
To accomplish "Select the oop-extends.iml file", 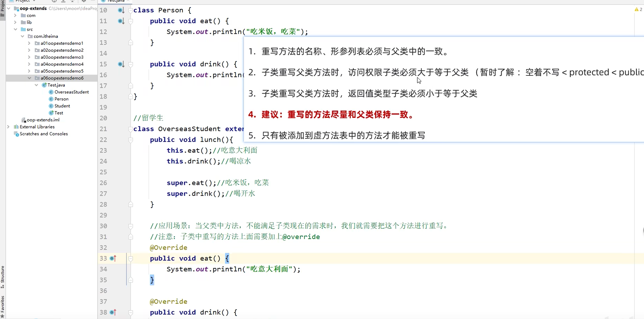I will click(43, 120).
